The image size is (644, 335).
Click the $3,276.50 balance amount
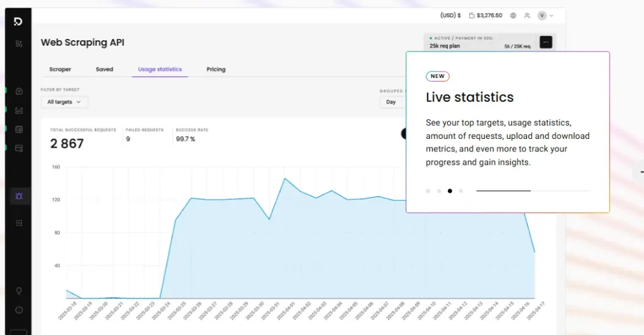489,16
